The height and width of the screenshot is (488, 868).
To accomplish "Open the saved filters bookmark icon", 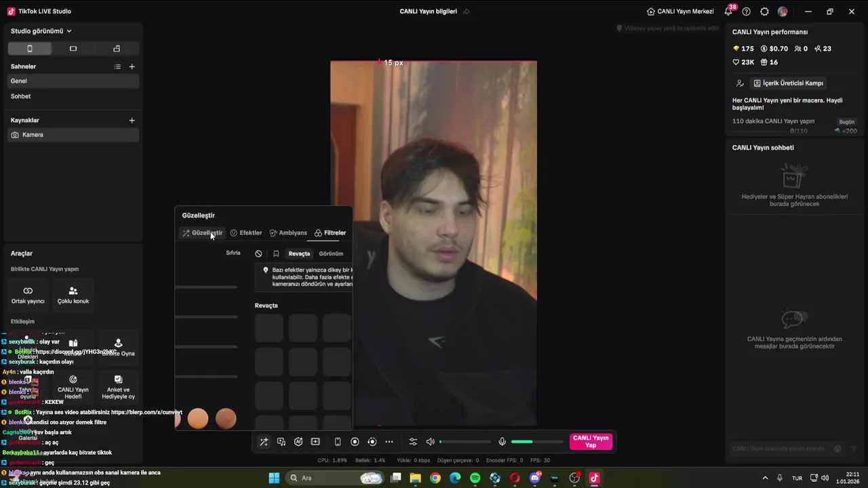I will (x=276, y=253).
